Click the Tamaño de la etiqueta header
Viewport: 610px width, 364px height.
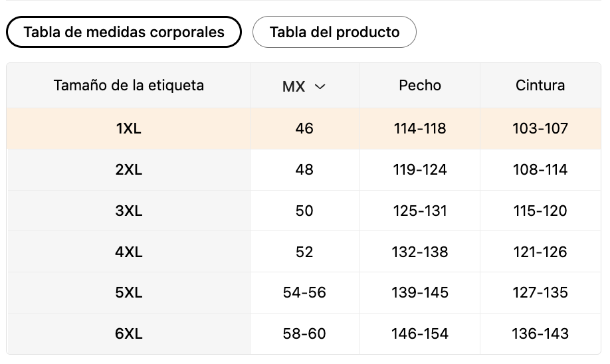tap(128, 85)
